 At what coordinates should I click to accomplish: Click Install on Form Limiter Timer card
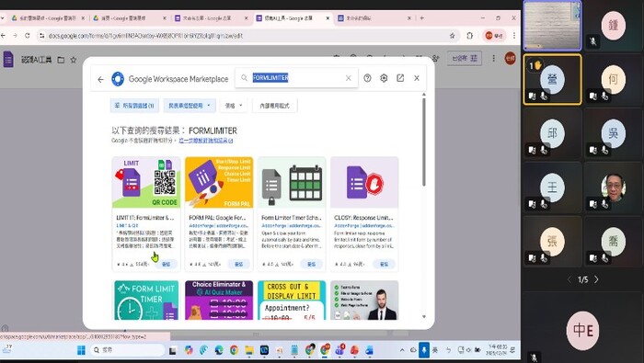pyautogui.click(x=311, y=264)
